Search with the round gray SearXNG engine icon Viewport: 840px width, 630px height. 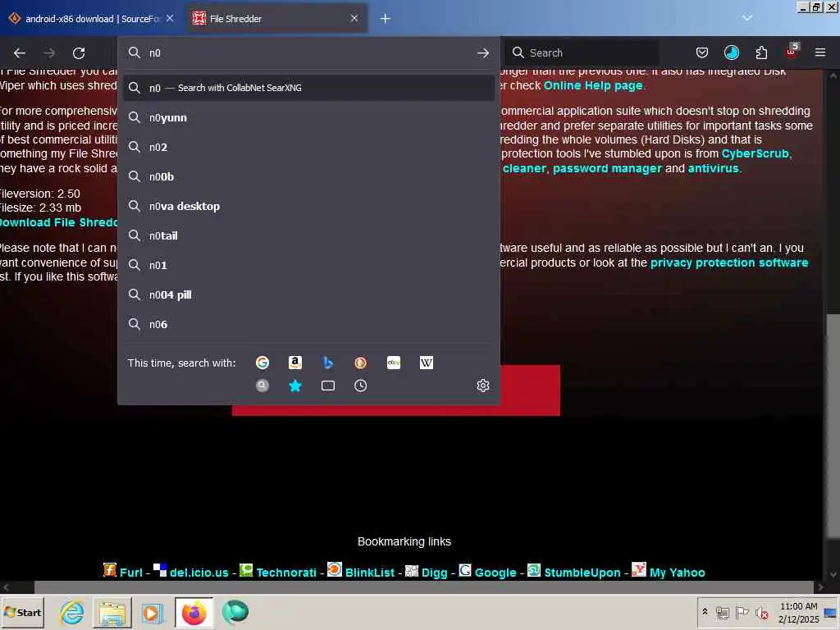pos(262,386)
